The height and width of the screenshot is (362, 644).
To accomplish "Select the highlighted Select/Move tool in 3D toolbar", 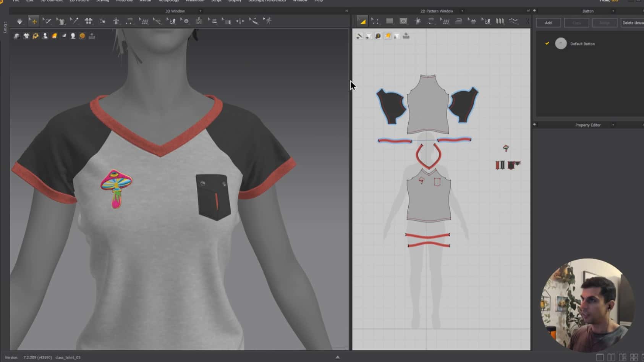I will pyautogui.click(x=34, y=21).
